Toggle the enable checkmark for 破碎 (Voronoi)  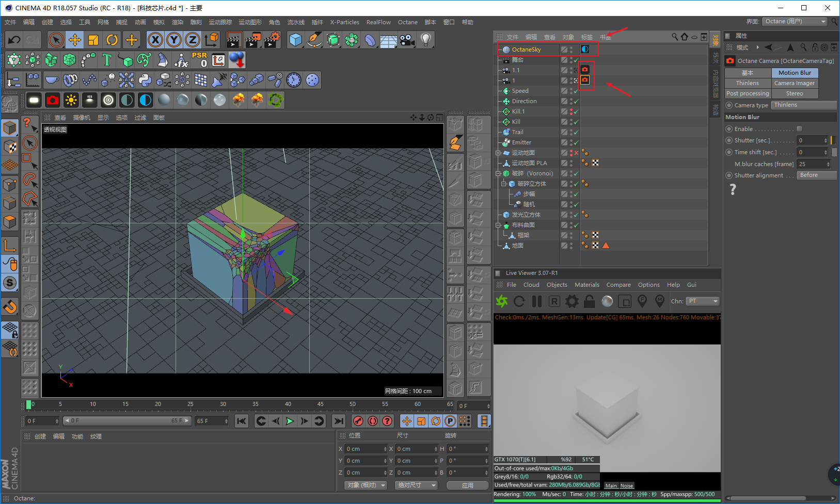pos(576,173)
